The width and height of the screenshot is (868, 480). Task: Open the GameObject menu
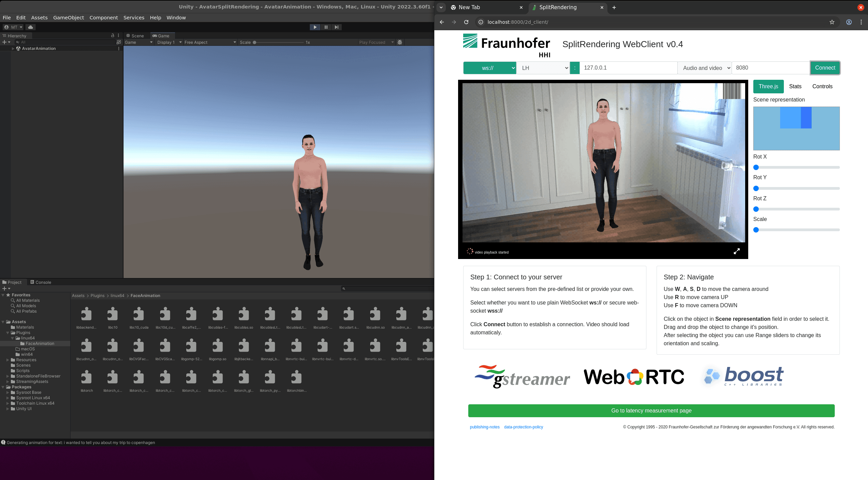click(x=69, y=18)
